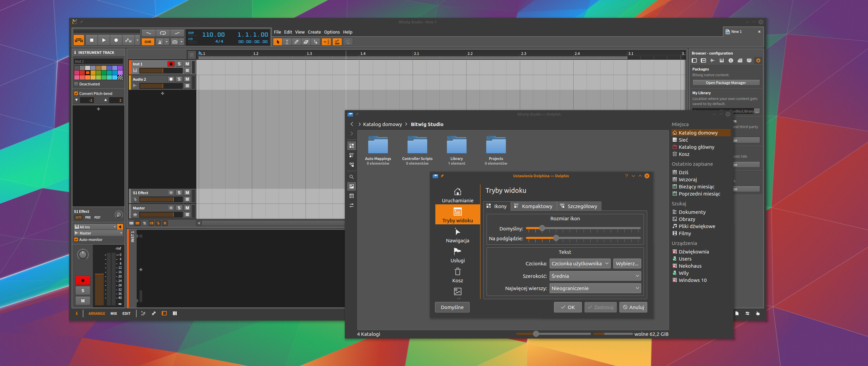Open the Nawigacja settings section
This screenshot has height=366, width=868.
click(x=457, y=235)
